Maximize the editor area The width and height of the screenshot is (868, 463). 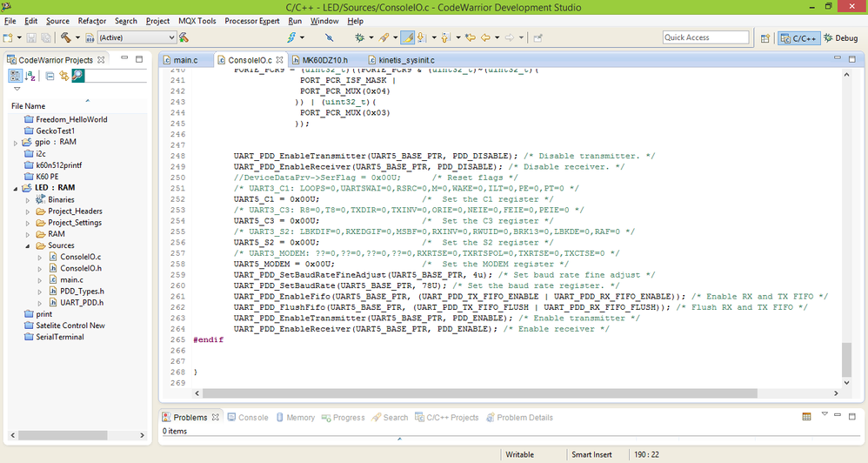pos(852,58)
